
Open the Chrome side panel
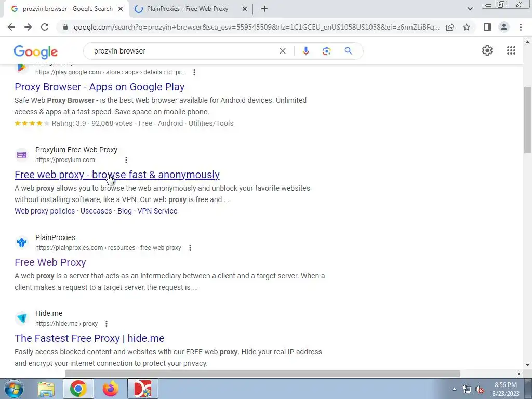click(487, 27)
